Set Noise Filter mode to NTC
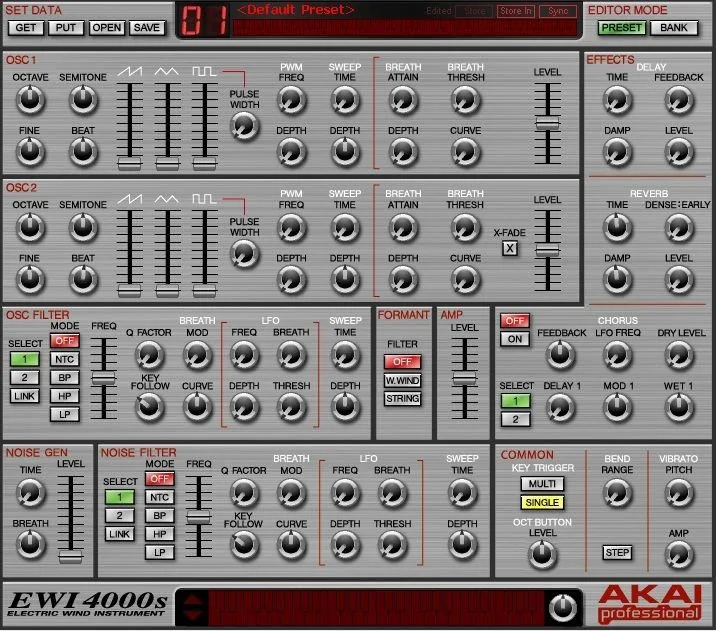Viewport: 716px width, 631px height. click(x=159, y=497)
